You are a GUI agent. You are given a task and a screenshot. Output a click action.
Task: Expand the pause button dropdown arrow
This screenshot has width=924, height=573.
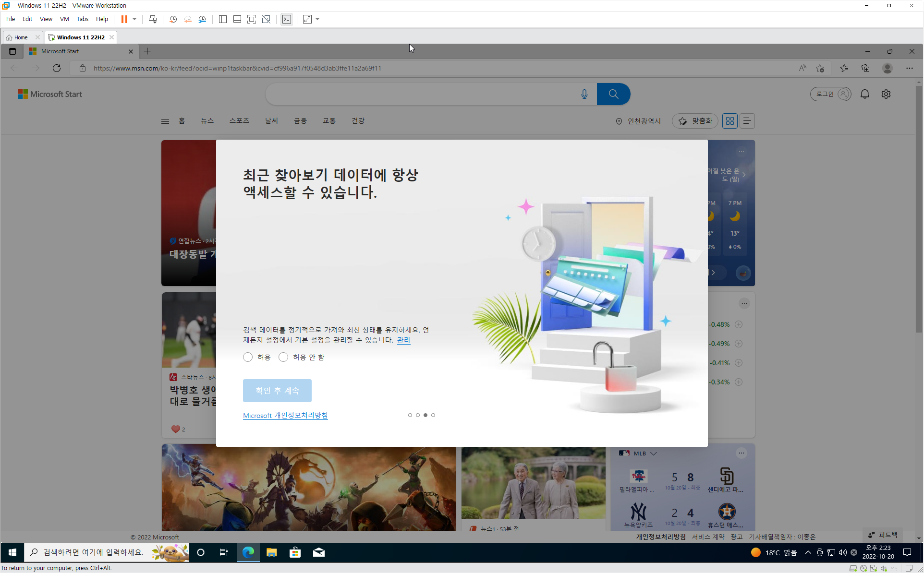coord(134,19)
